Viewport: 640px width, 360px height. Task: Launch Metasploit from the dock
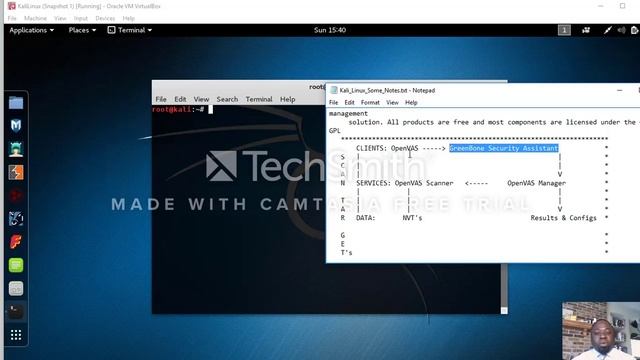[16, 126]
